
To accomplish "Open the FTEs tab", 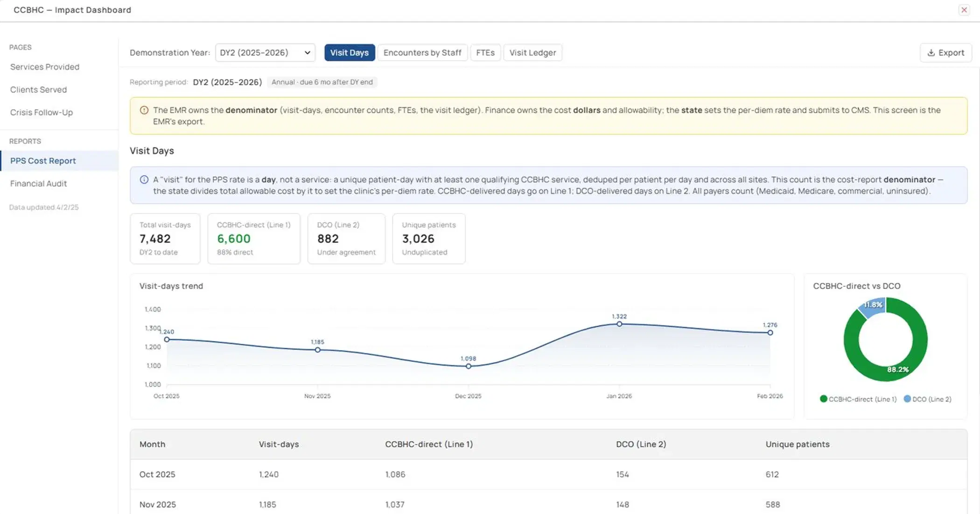I will pos(485,53).
